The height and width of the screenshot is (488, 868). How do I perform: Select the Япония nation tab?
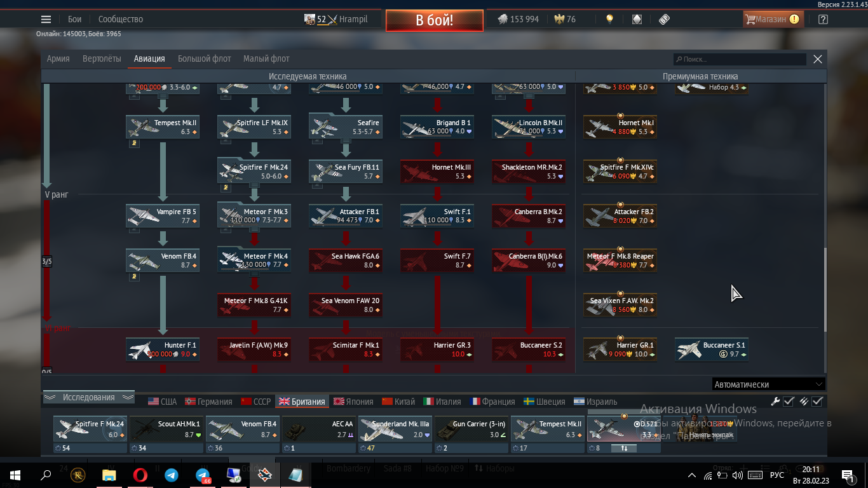click(x=353, y=402)
